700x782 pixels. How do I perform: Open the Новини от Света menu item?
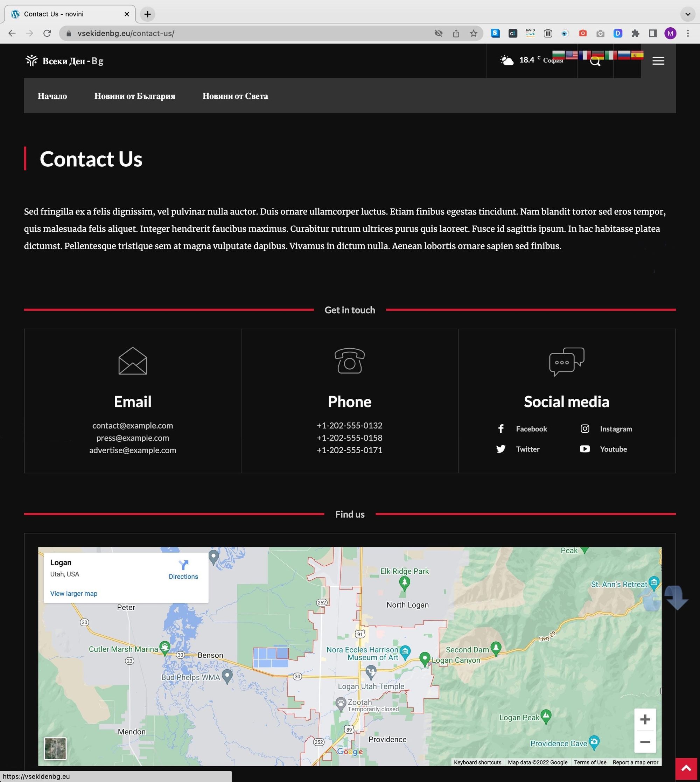tap(235, 96)
